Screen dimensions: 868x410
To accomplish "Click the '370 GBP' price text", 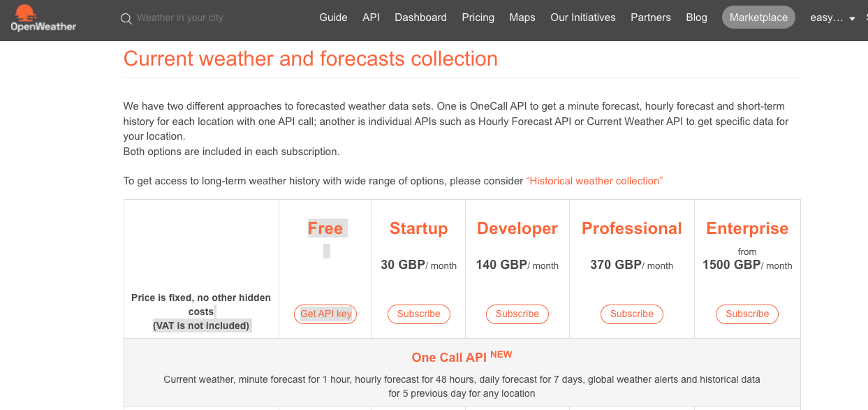I will pyautogui.click(x=616, y=265).
